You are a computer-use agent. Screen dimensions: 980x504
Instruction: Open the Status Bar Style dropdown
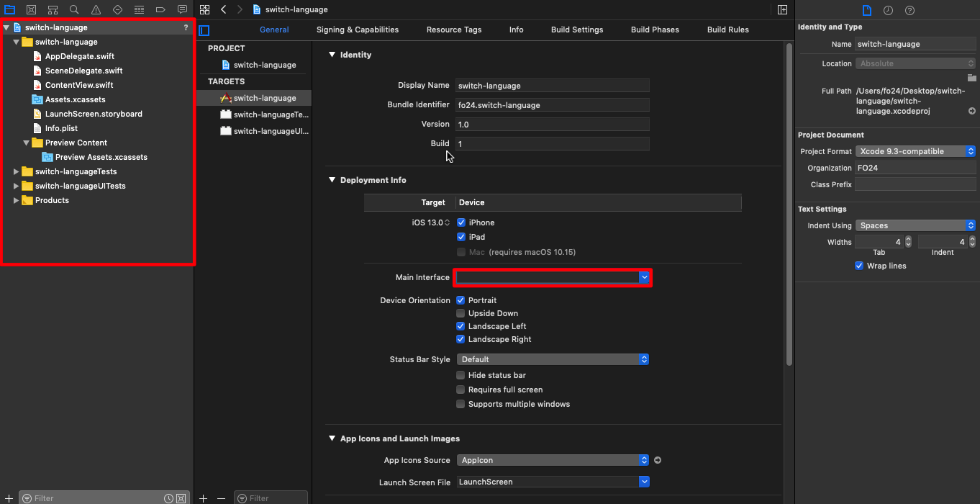553,359
